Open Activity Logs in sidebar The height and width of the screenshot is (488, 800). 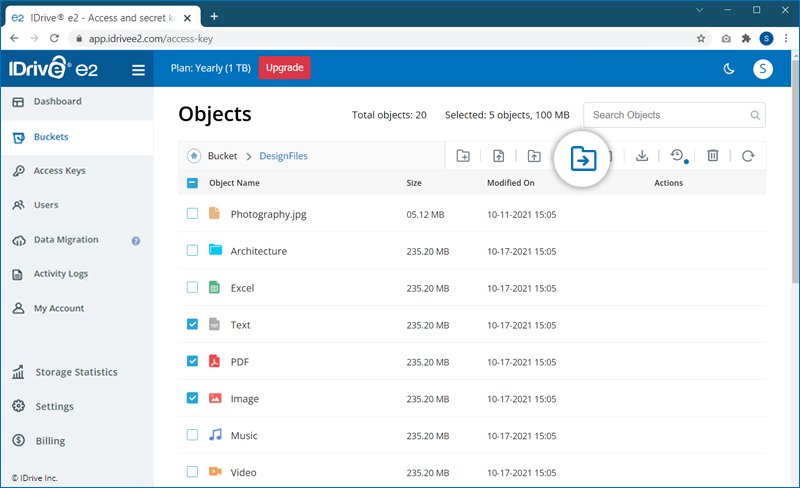[x=77, y=274]
